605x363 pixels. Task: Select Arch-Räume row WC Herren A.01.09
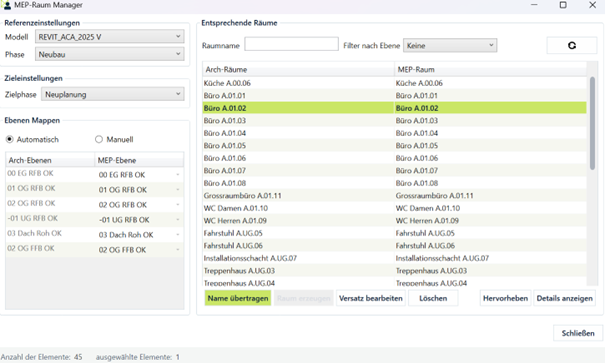298,221
